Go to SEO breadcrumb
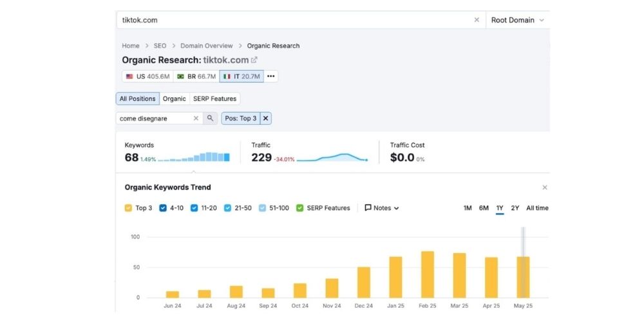 160,46
